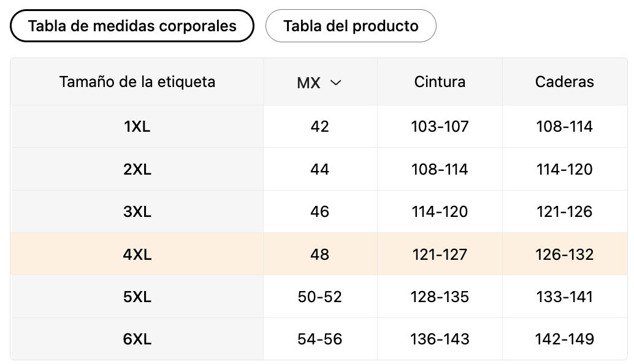This screenshot has height=364, width=634.
Task: Click the chevron arrow next to MX
Action: click(x=335, y=83)
